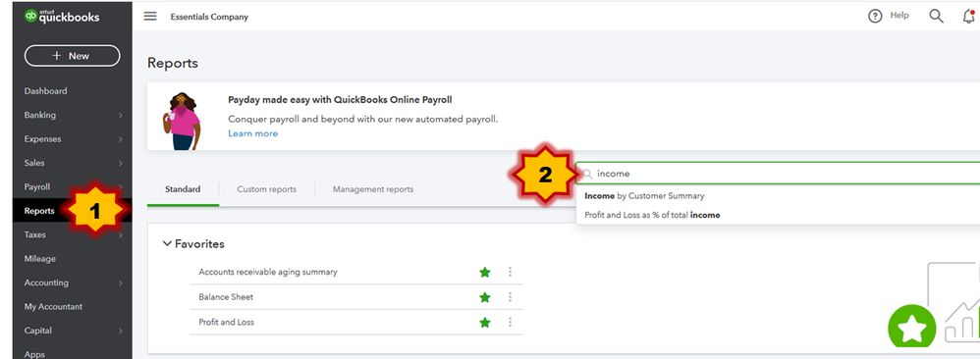Unfavorite the Profit and Loss star
The image size is (980, 359).
(485, 323)
